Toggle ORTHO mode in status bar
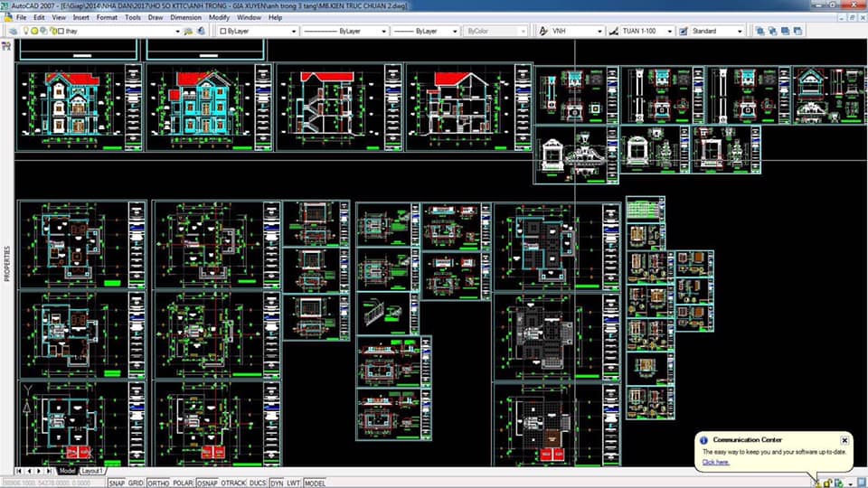This screenshot has width=868, height=488. (158, 483)
